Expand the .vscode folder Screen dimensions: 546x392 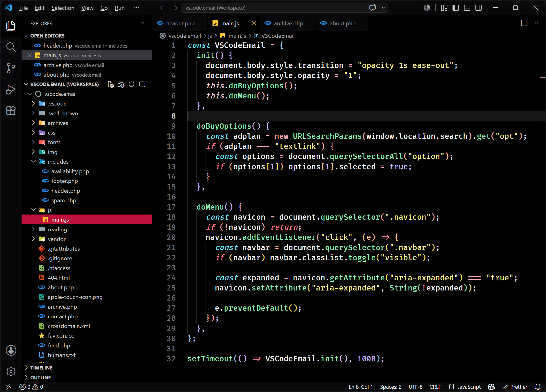(x=33, y=104)
